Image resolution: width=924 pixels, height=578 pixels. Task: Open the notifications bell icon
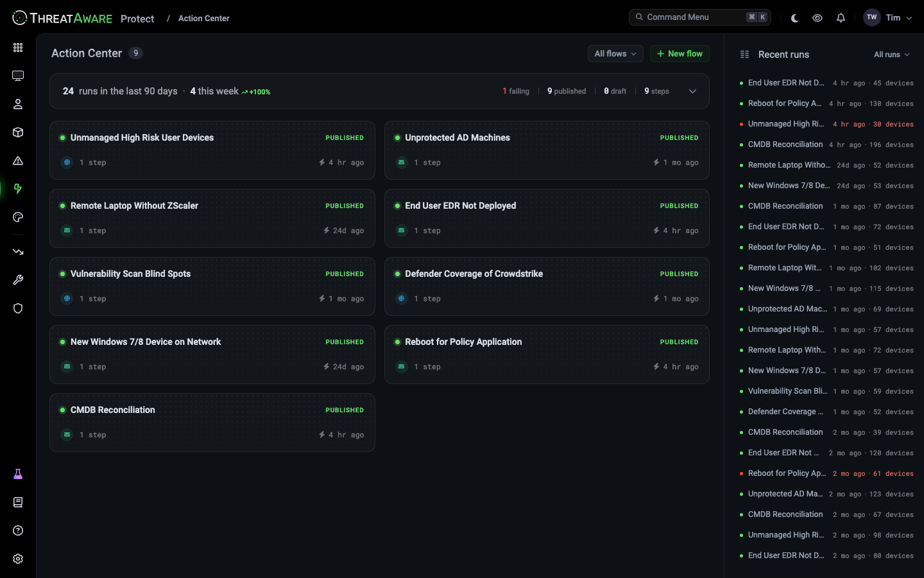click(841, 18)
